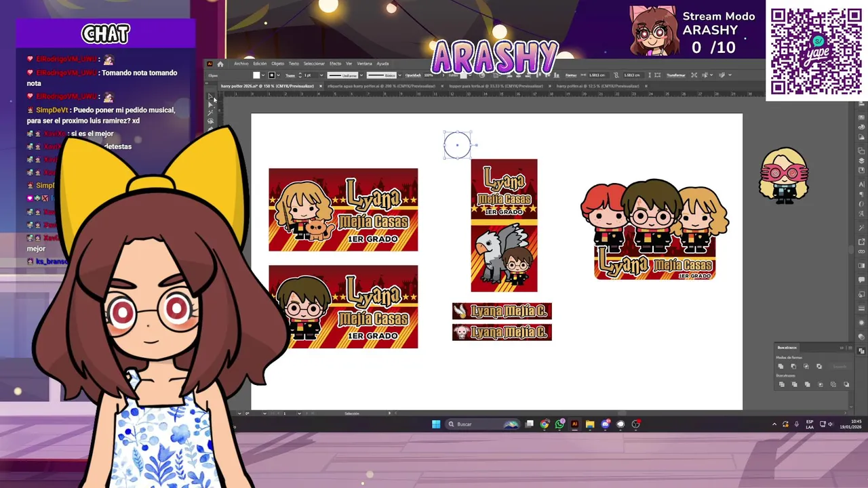The width and height of the screenshot is (868, 488).
Task: Open the Ayuda menu
Action: (x=382, y=64)
